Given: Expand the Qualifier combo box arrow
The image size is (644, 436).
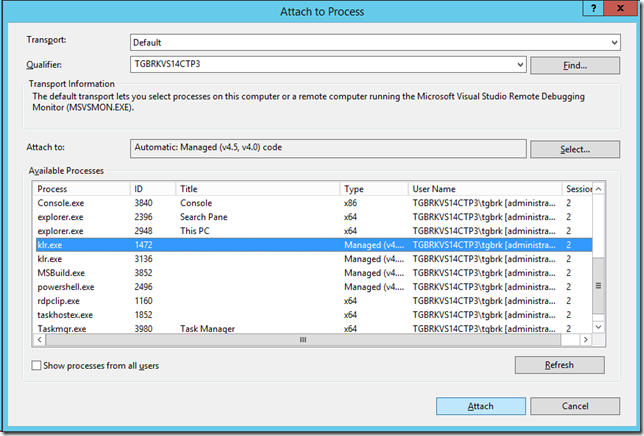Looking at the screenshot, I should tap(520, 64).
